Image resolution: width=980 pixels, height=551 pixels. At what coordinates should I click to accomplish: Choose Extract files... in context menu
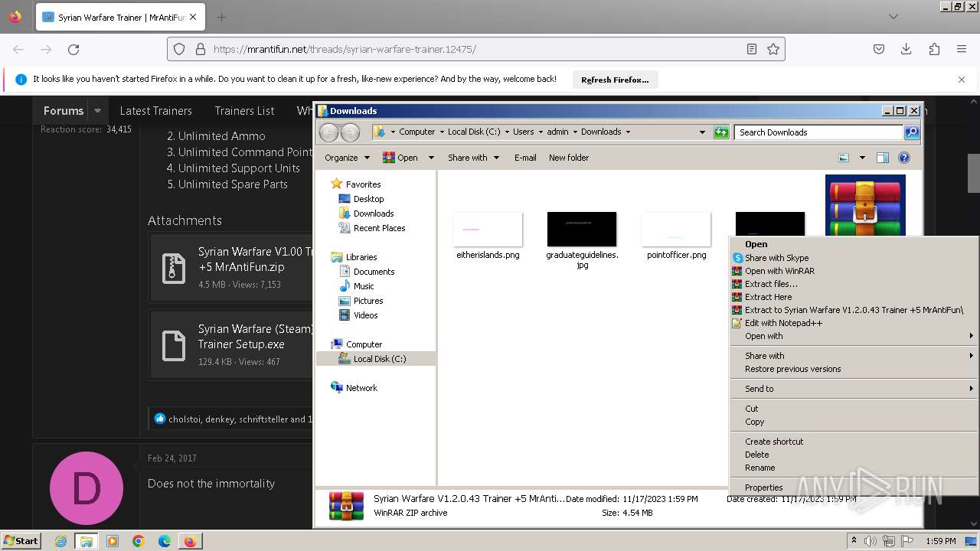[x=854, y=284]
